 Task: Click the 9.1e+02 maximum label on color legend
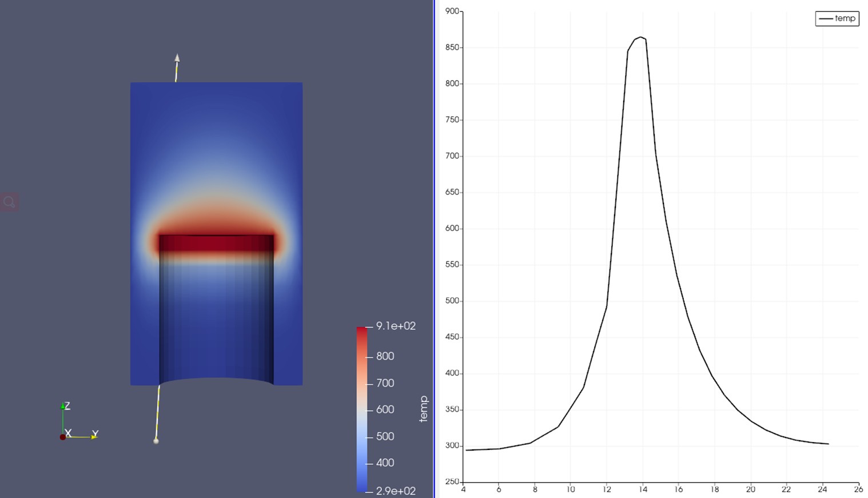395,326
